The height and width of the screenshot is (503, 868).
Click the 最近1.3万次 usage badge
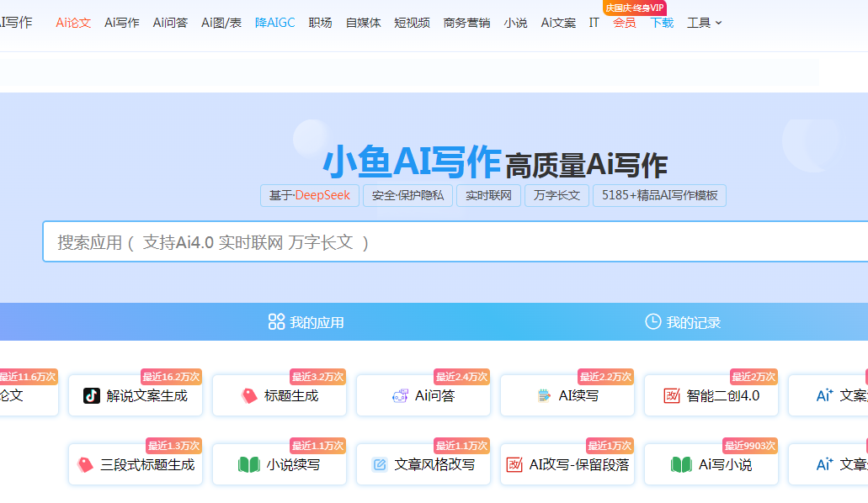pyautogui.click(x=173, y=446)
